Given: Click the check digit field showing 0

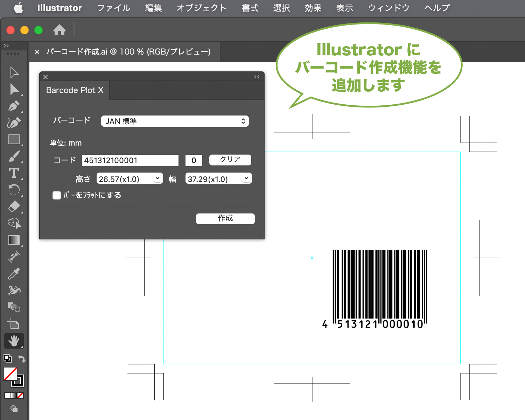Looking at the screenshot, I should [x=194, y=160].
